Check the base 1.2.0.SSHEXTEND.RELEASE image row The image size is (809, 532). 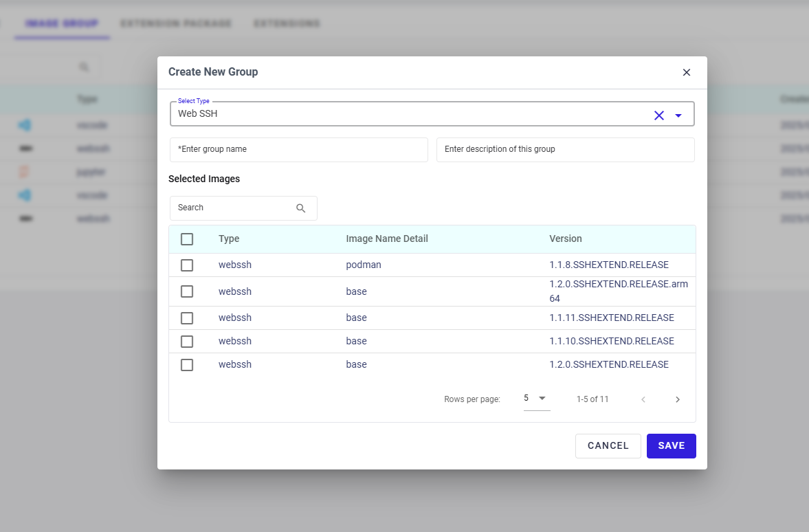[187, 365]
